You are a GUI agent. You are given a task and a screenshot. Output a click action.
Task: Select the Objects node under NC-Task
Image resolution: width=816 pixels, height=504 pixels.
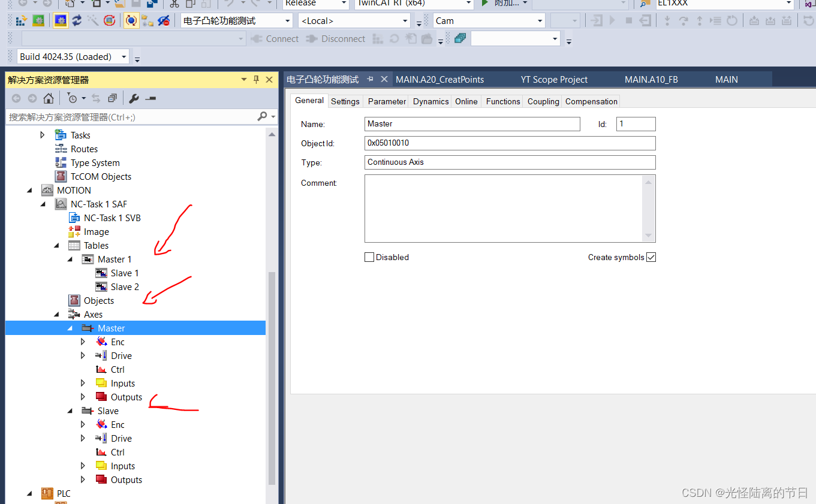pyautogui.click(x=98, y=300)
